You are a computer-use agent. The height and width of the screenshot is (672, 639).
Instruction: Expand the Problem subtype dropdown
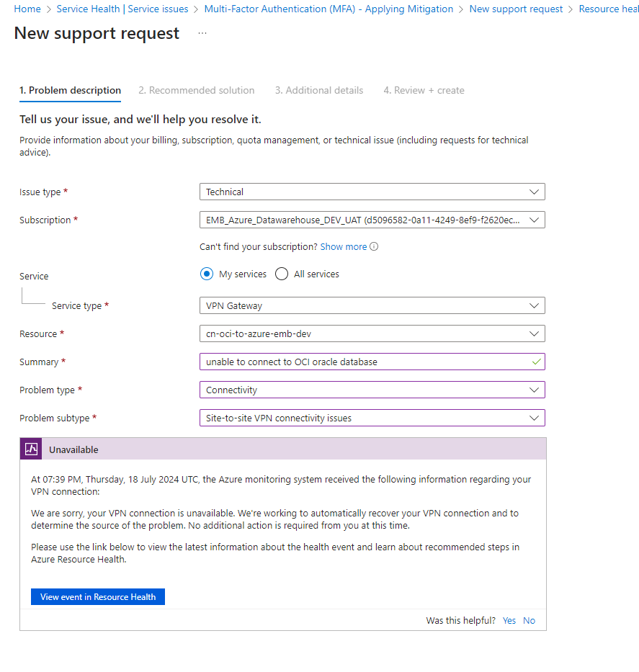[x=372, y=418]
